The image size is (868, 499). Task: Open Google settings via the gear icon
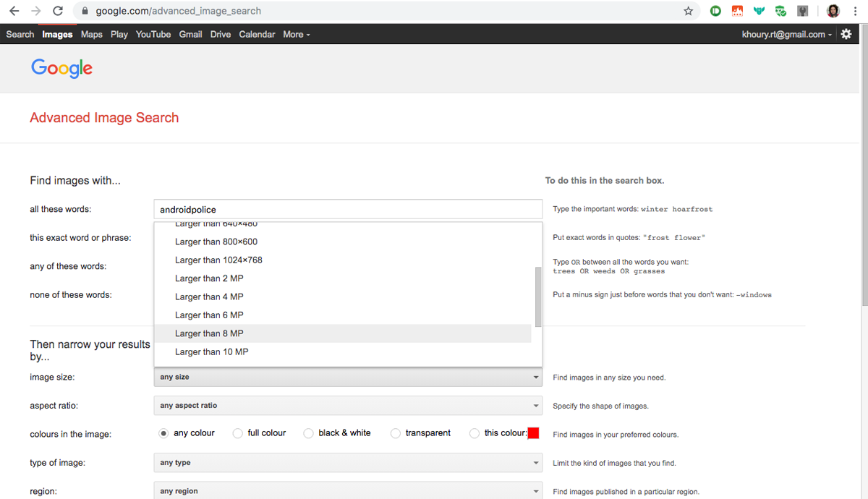coord(846,34)
